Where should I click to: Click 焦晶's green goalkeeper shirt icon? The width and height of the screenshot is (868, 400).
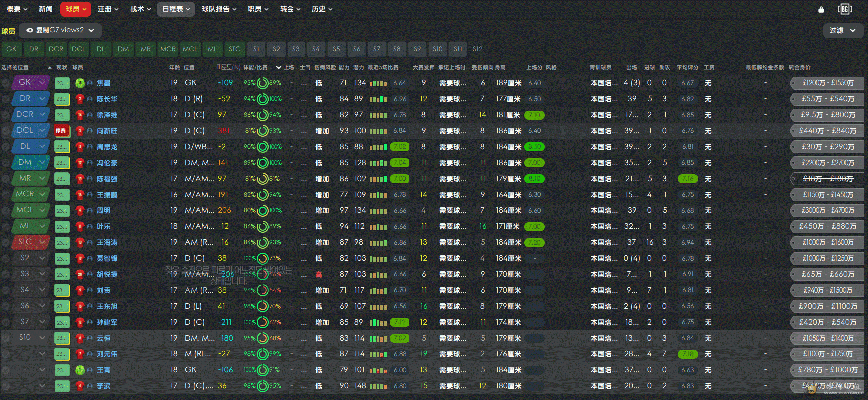tap(80, 83)
